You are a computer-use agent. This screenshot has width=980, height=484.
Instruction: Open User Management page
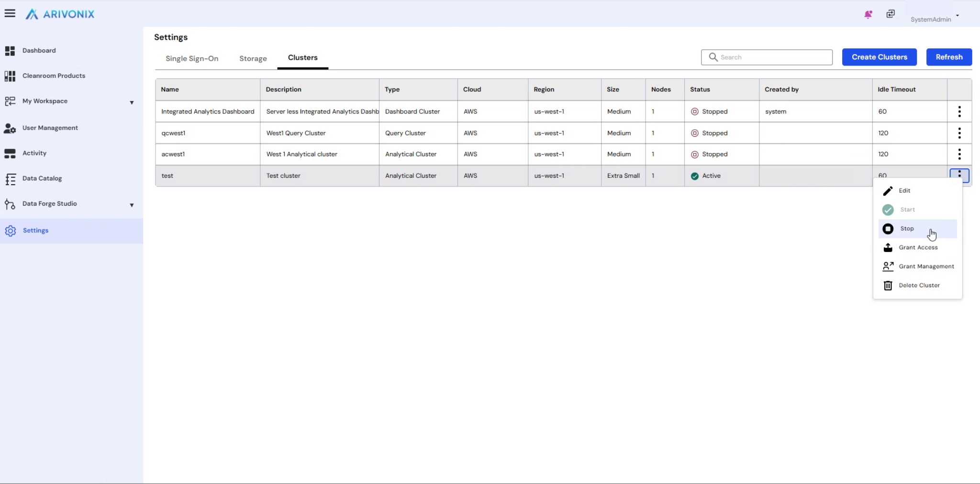click(x=50, y=128)
